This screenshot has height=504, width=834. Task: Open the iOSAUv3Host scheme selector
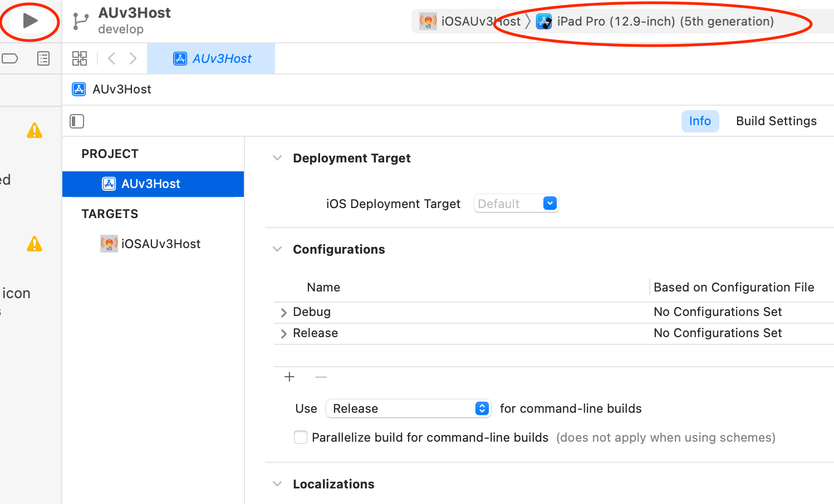click(470, 21)
